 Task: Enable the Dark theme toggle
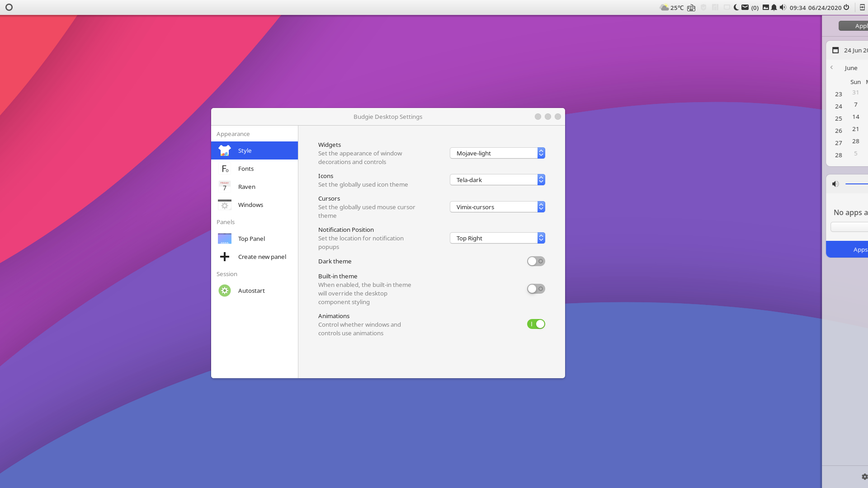click(536, 261)
